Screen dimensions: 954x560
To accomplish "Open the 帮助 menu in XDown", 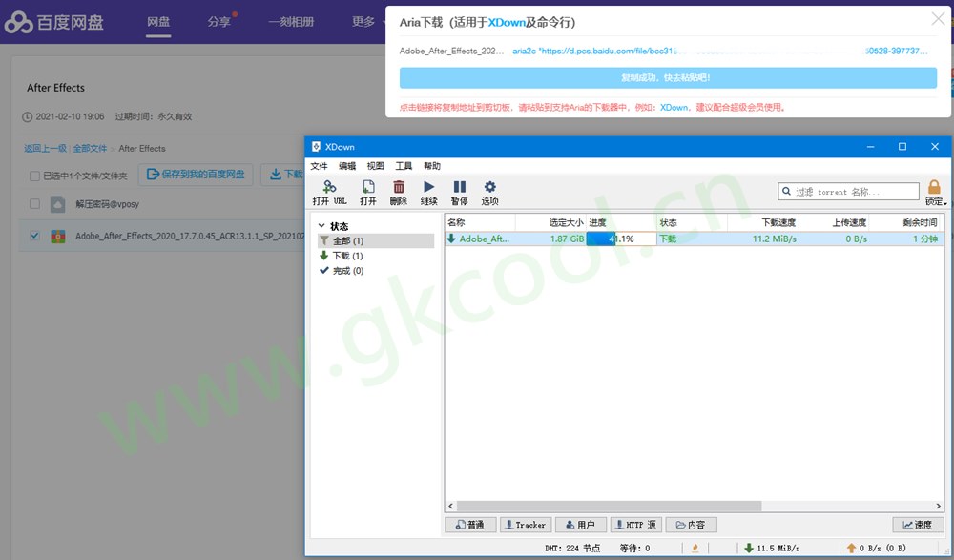I will (x=432, y=166).
